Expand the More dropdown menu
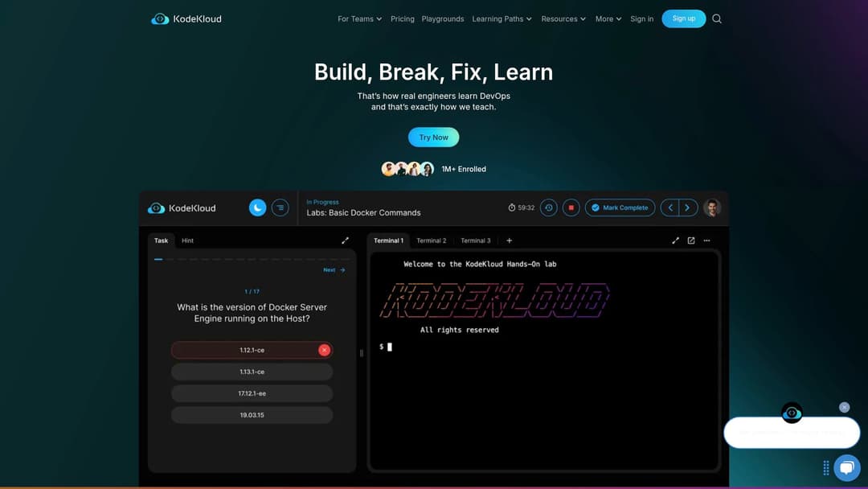Viewport: 868px width, 489px height. (608, 18)
